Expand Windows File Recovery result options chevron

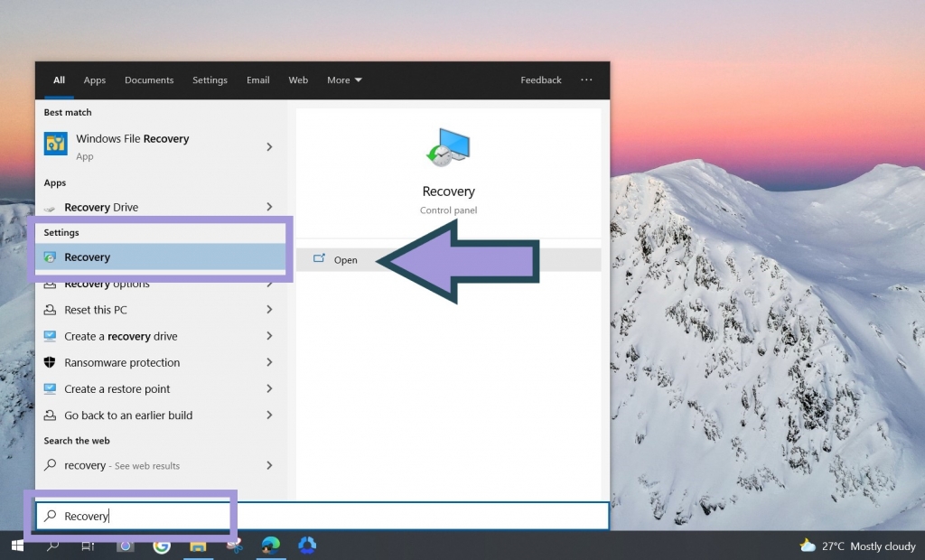pos(268,146)
